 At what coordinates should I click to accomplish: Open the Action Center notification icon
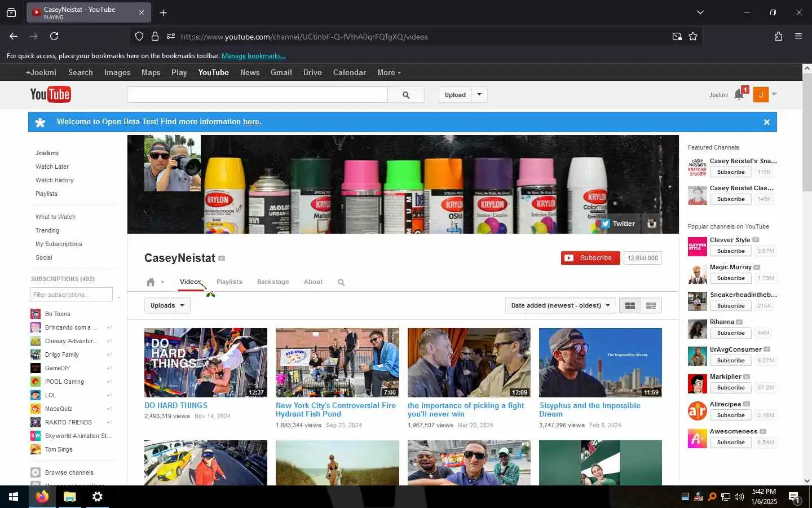coord(794,497)
